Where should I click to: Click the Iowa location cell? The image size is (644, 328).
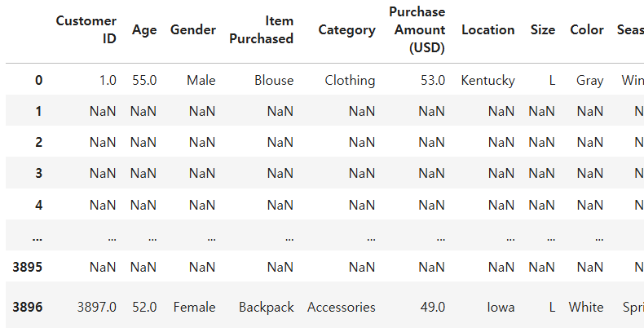click(501, 307)
